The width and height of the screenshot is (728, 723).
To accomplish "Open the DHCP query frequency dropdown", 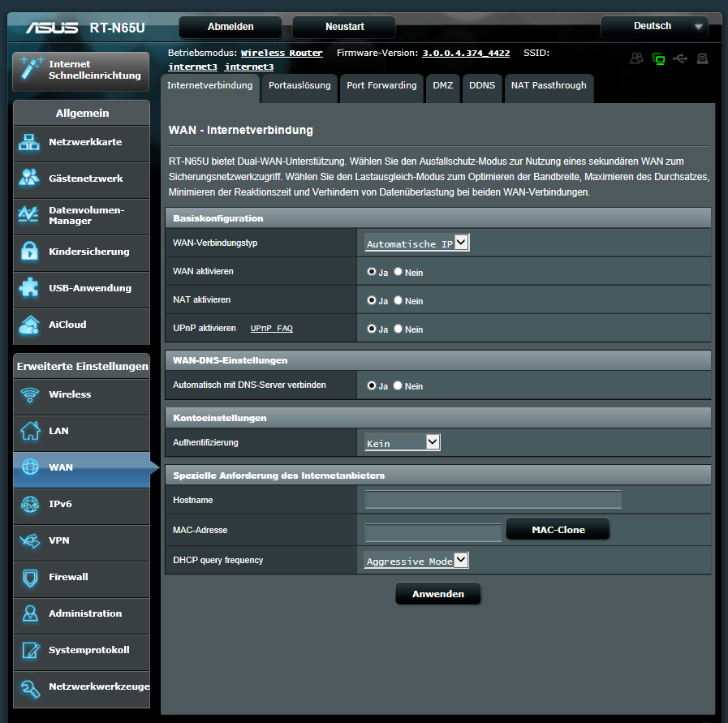I will point(416,561).
